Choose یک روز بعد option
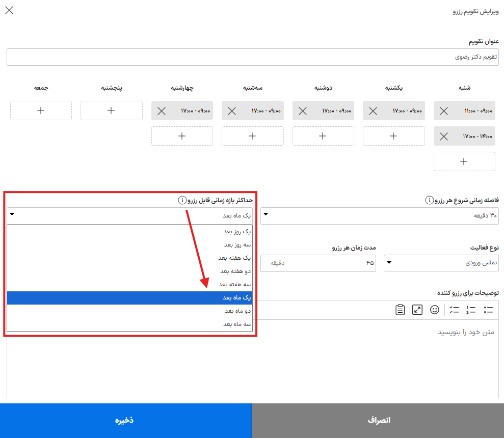This screenshot has width=504, height=438. pyautogui.click(x=129, y=231)
